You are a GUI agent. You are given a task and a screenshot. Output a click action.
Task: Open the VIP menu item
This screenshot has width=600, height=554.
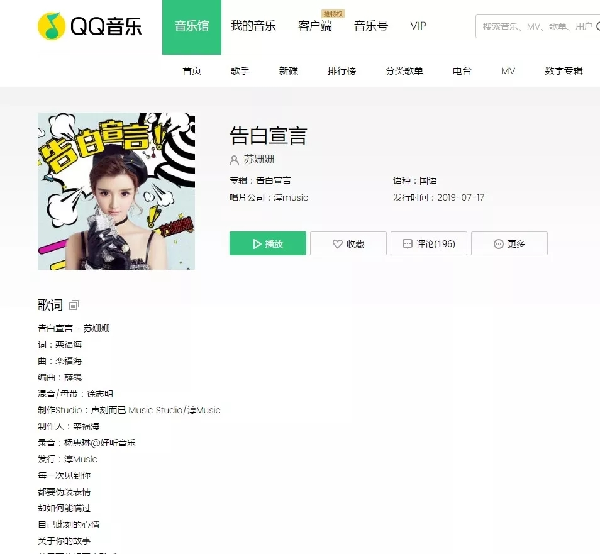pyautogui.click(x=418, y=26)
